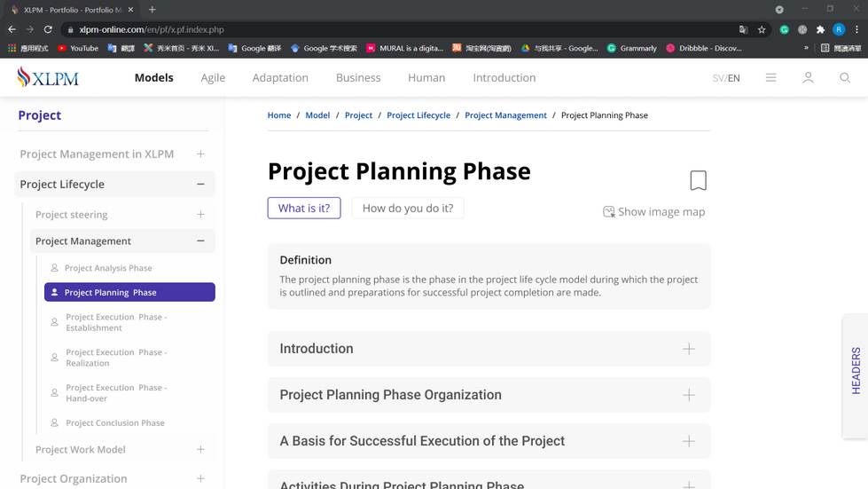Click the Project sidebar heading
Viewport: 868px width, 489px height.
40,115
